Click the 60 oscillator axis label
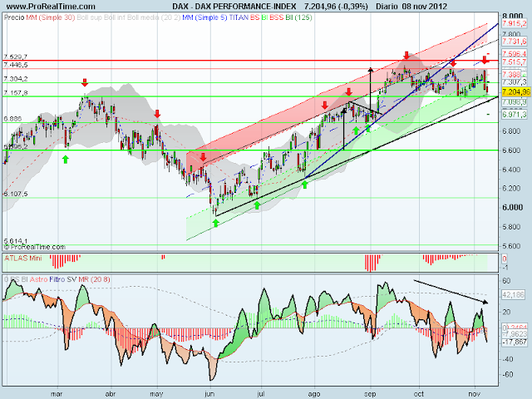This screenshot has width=532, height=399. (506, 280)
